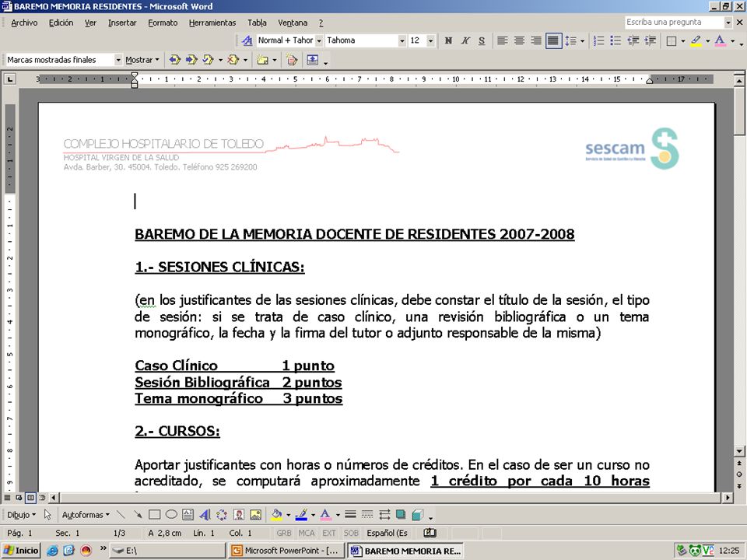Open the Archivo menu
This screenshot has height=560, width=747.
coord(24,23)
